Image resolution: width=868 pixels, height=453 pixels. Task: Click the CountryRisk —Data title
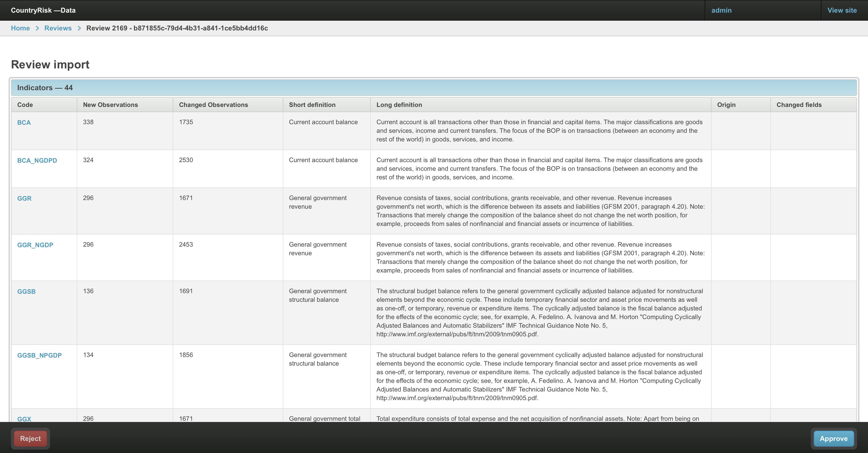(43, 10)
